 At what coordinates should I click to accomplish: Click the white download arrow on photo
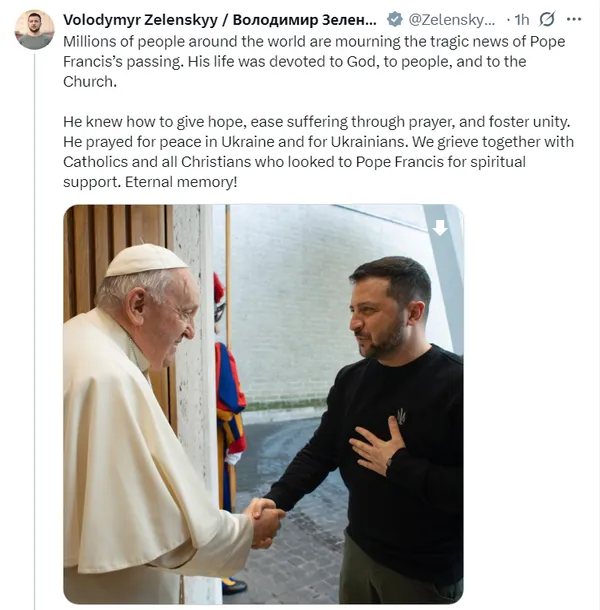point(440,228)
